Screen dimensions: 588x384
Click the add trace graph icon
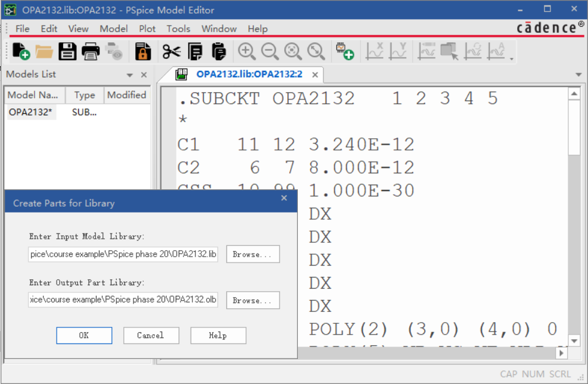[427, 51]
